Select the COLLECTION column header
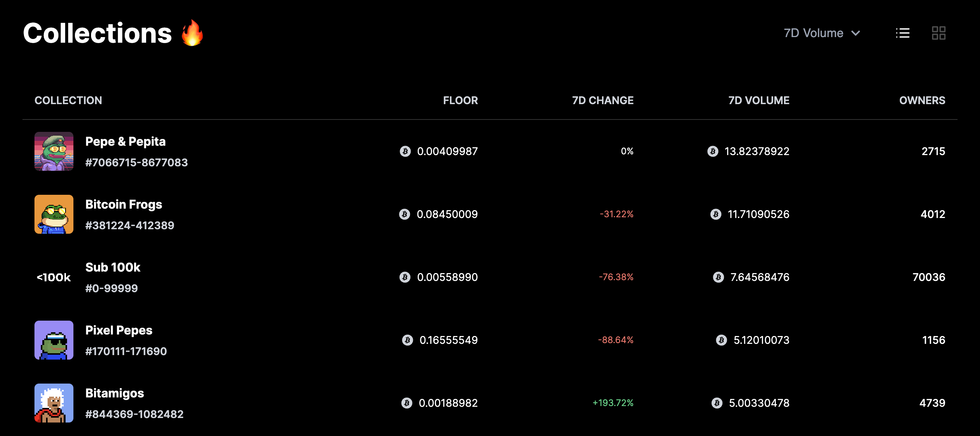980x436 pixels. pos(69,100)
